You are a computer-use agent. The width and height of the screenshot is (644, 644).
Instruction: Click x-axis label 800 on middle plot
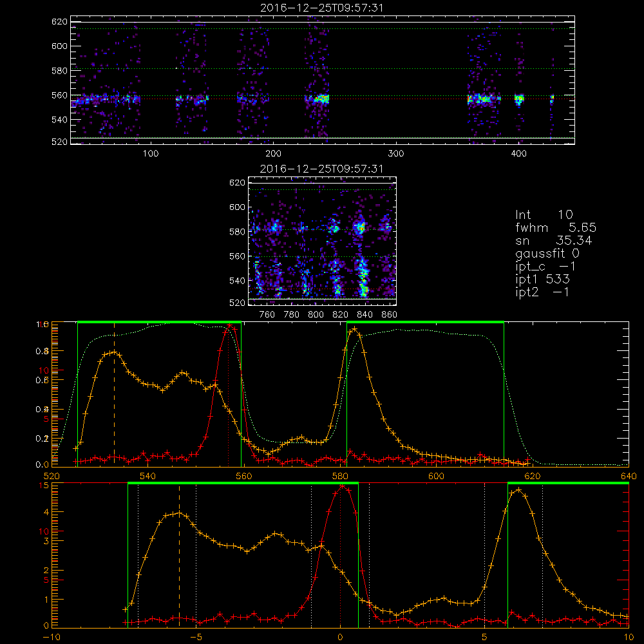pos(316,315)
